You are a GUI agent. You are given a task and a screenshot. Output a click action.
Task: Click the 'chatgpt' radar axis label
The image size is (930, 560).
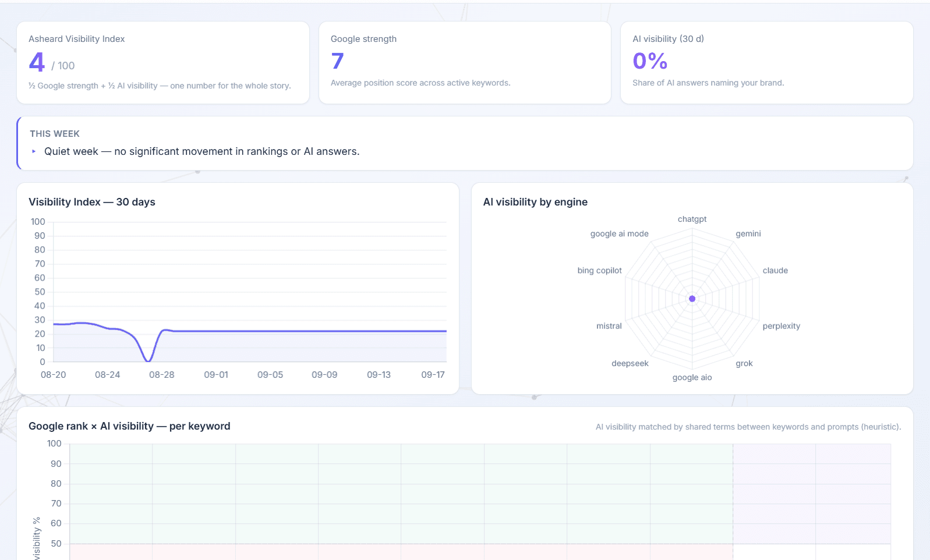(692, 219)
